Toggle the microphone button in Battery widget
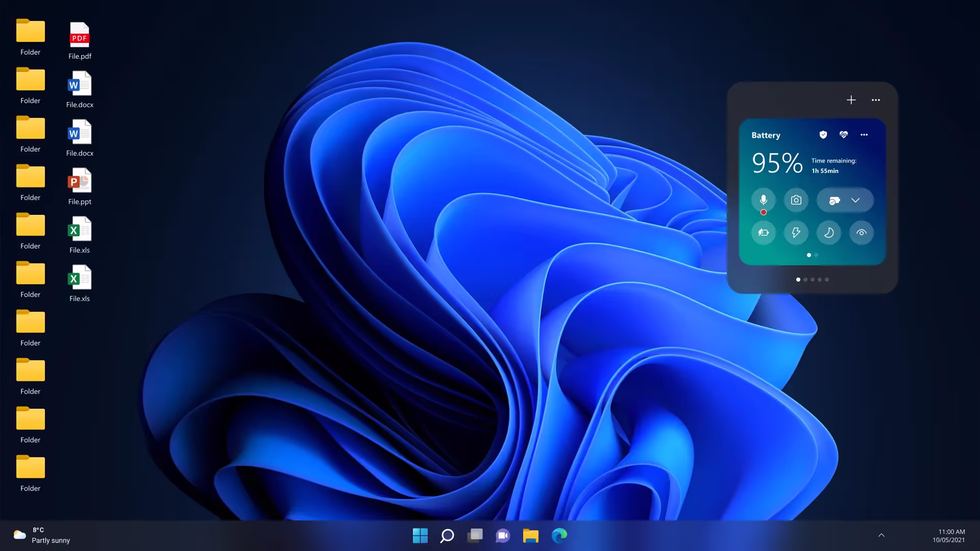Image resolution: width=980 pixels, height=551 pixels. [763, 200]
